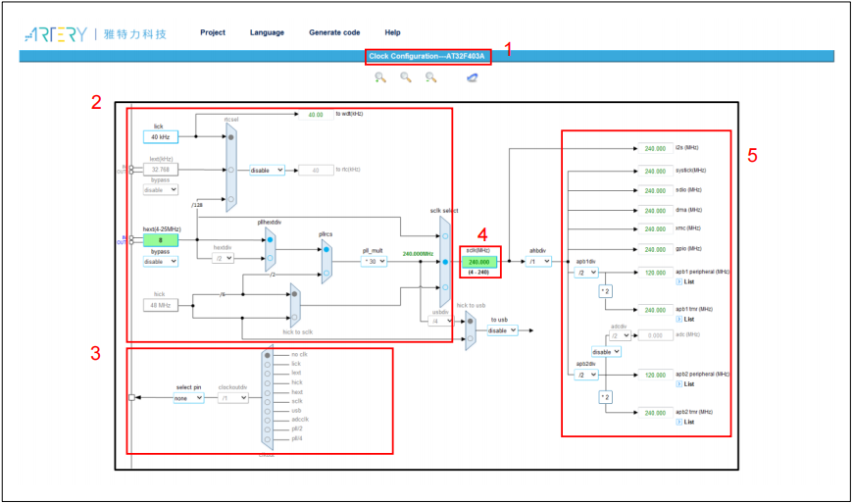The width and height of the screenshot is (853, 504).
Task: Click the leftmost magnifier zoom icon
Action: [380, 77]
